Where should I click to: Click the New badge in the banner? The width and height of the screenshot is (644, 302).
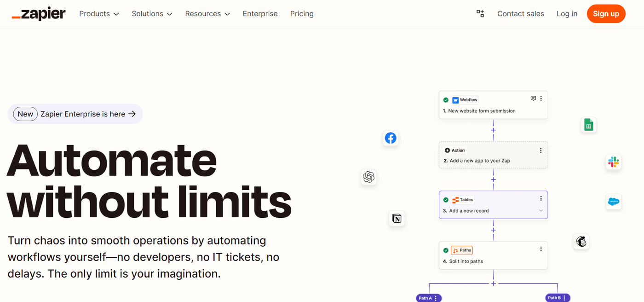click(x=25, y=114)
